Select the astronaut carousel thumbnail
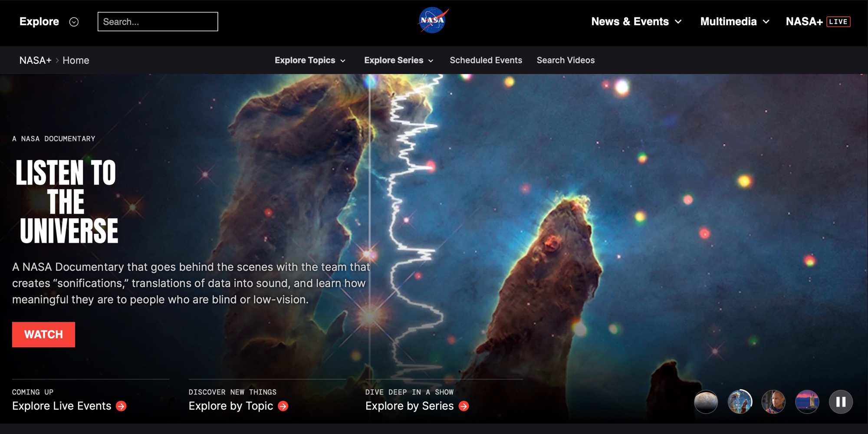Image resolution: width=868 pixels, height=434 pixels. point(774,401)
